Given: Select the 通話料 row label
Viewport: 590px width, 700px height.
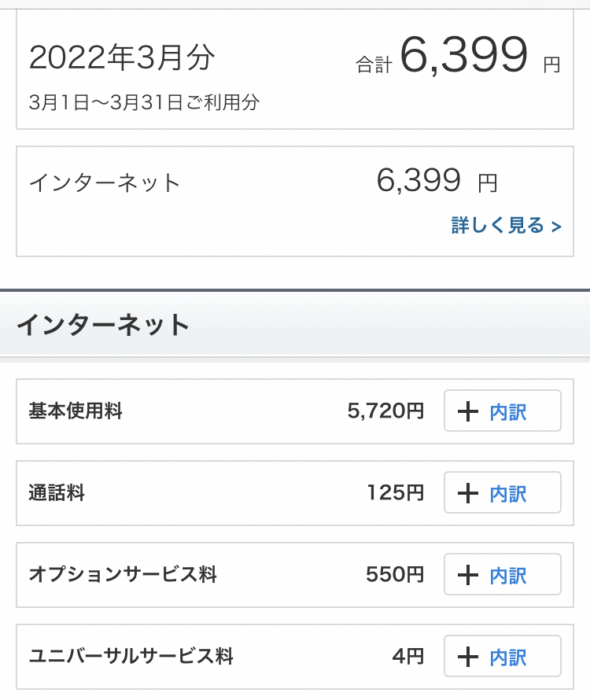Looking at the screenshot, I should click(57, 493).
